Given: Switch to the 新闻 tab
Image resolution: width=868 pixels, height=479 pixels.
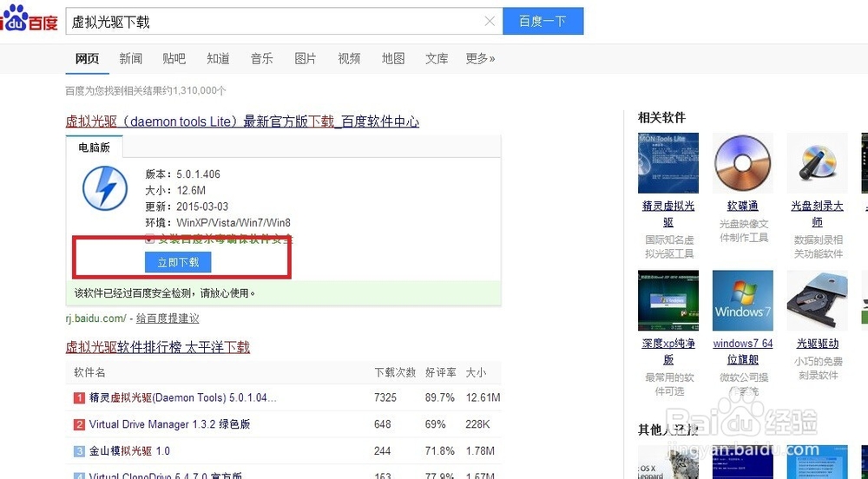Looking at the screenshot, I should [x=131, y=59].
